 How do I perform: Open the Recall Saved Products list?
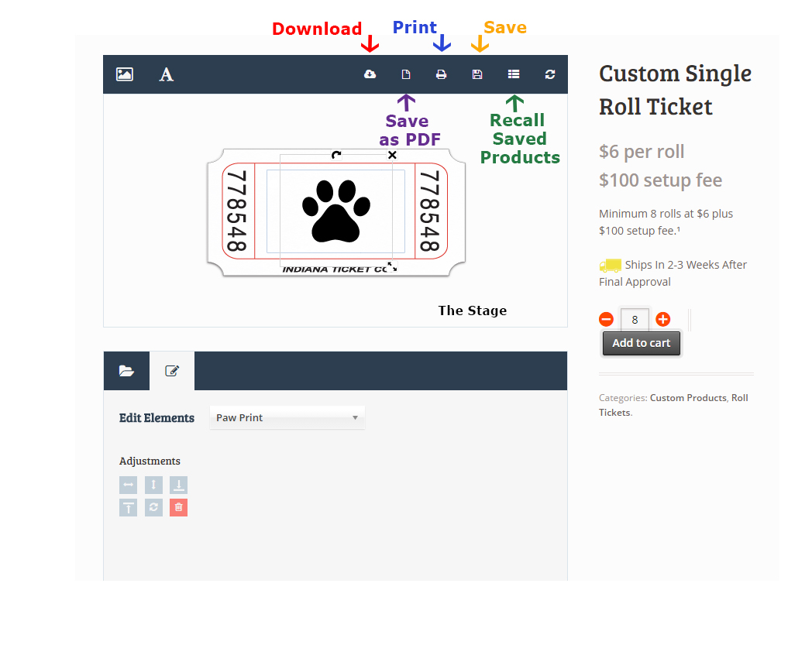514,74
